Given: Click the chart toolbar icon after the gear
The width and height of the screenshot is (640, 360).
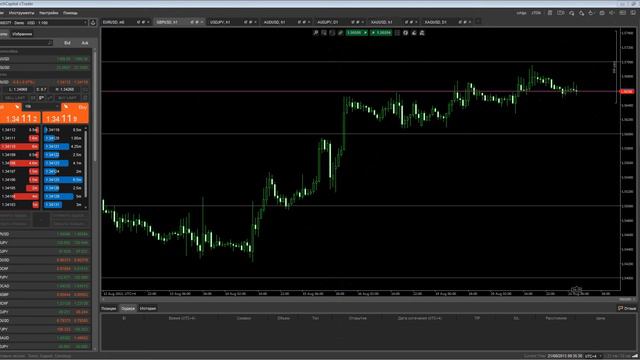Looking at the screenshot, I should coord(413,33).
